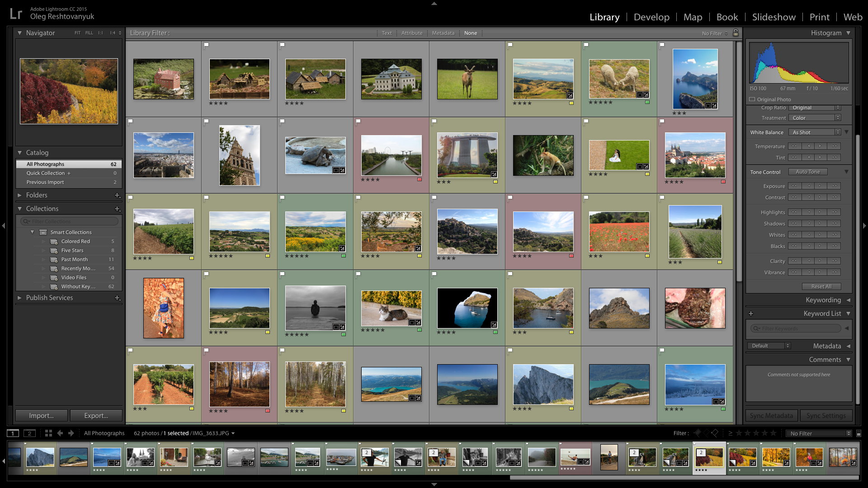The width and height of the screenshot is (868, 488).
Task: Filter by flagged photos flag icon
Action: tap(698, 433)
